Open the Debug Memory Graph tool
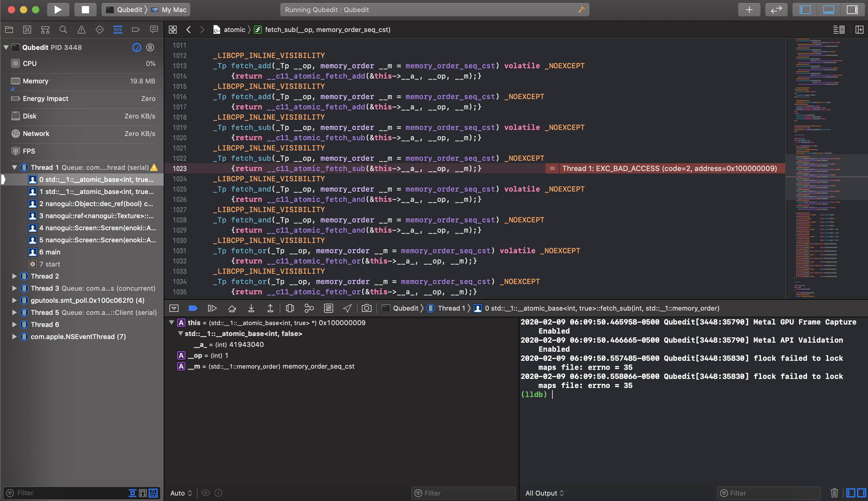The width and height of the screenshot is (868, 501). 309,308
